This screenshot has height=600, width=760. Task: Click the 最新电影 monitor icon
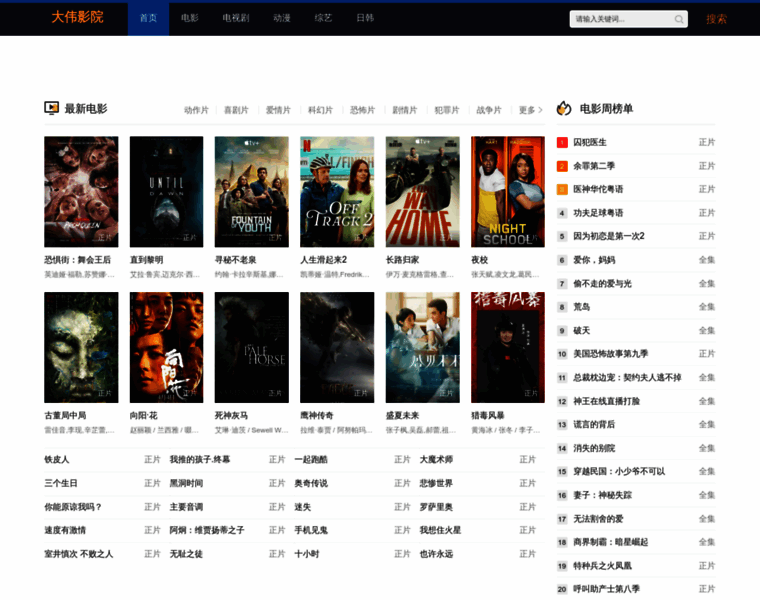click(51, 108)
